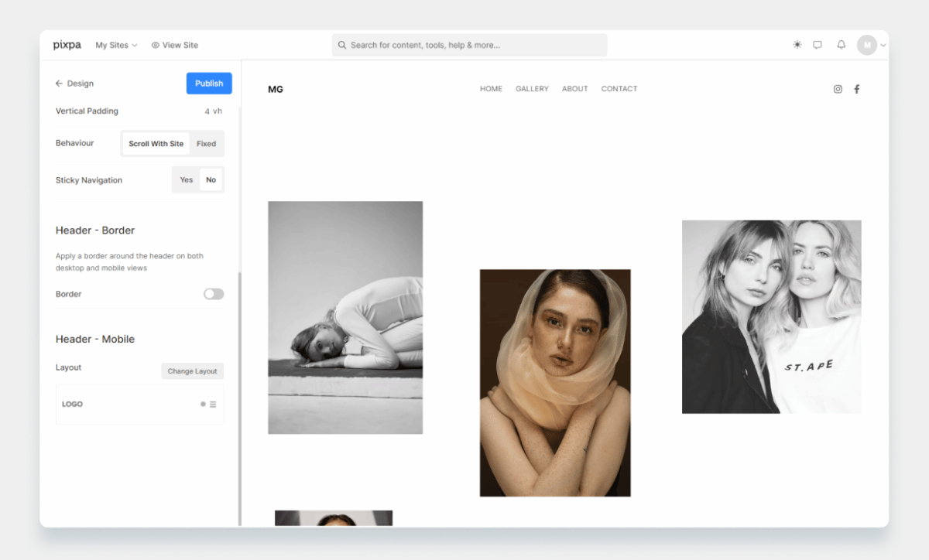Viewport: 929px width, 560px height.
Task: Click the Publish button
Action: pyautogui.click(x=209, y=84)
